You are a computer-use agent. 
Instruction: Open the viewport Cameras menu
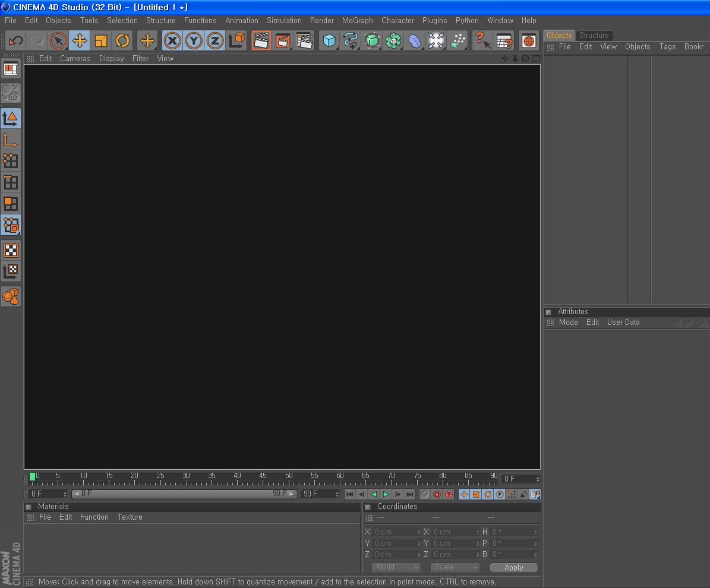click(75, 58)
